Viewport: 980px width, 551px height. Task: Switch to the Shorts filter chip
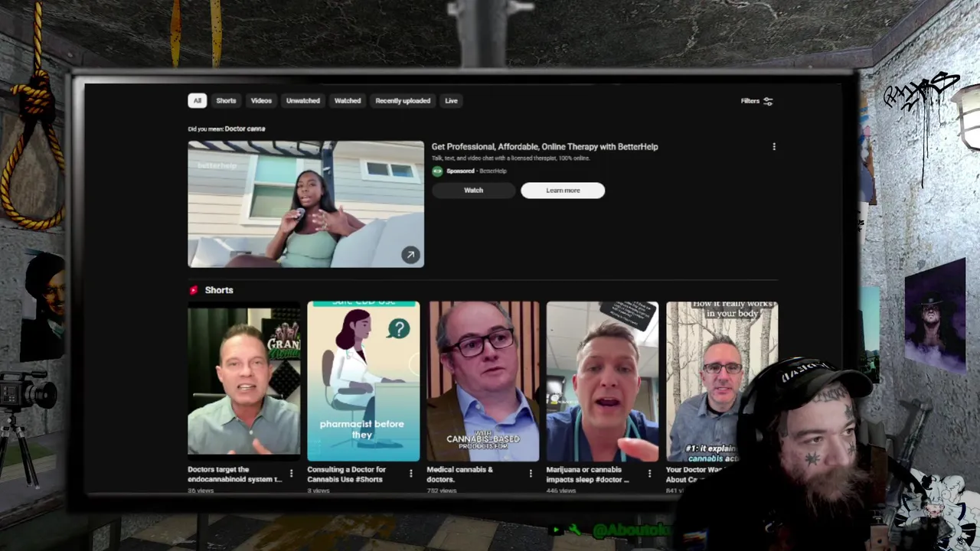[x=226, y=100]
